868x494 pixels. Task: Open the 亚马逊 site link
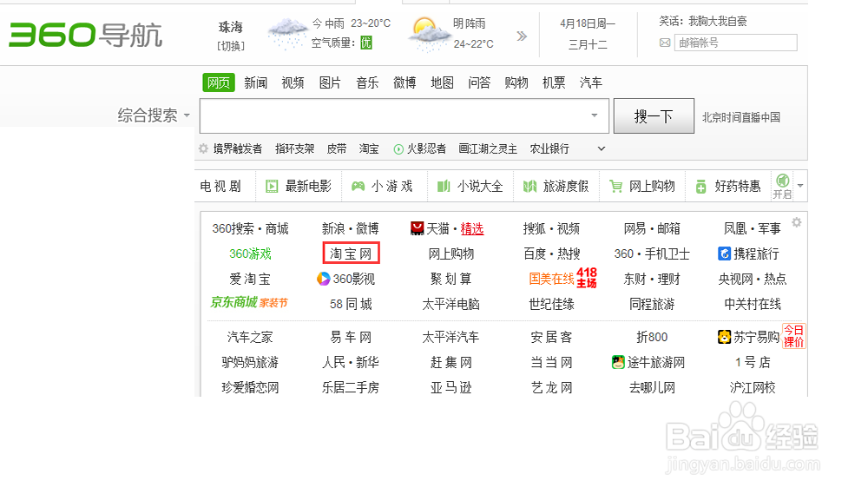pos(451,387)
